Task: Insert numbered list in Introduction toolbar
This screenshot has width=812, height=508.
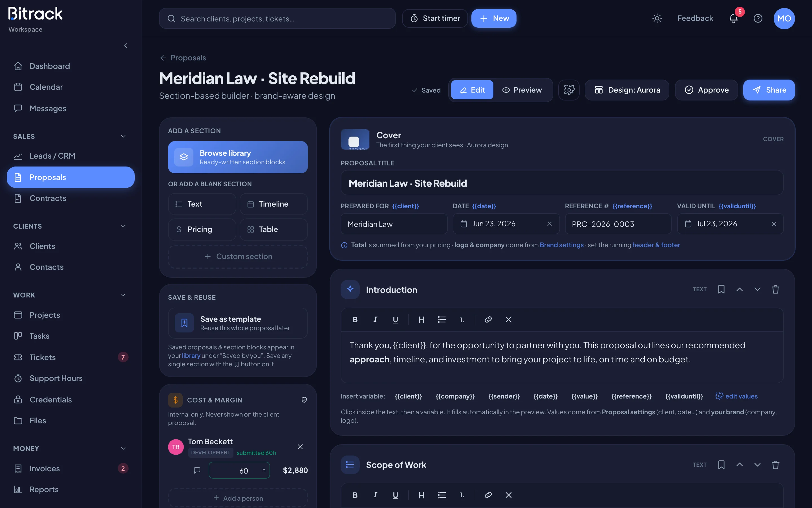Action: [462, 319]
